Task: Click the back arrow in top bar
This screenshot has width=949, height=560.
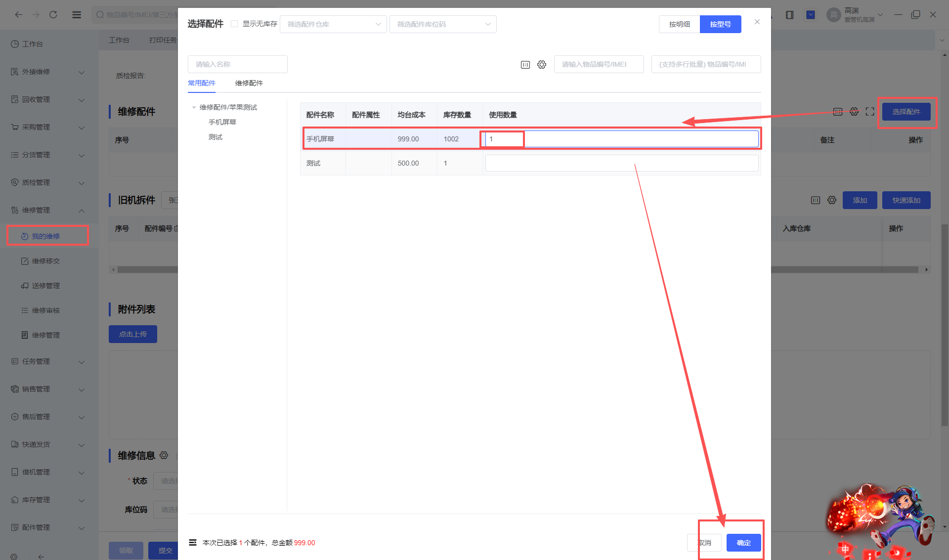Action: pyautogui.click(x=19, y=15)
